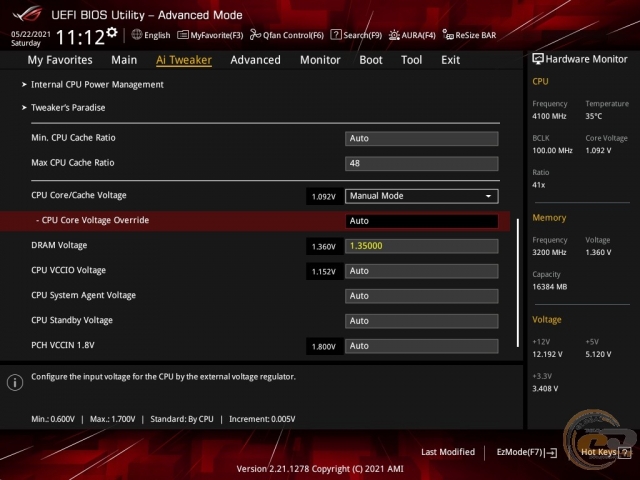
Task: Click CPU VCCIO Voltage Auto field
Action: coord(422,271)
